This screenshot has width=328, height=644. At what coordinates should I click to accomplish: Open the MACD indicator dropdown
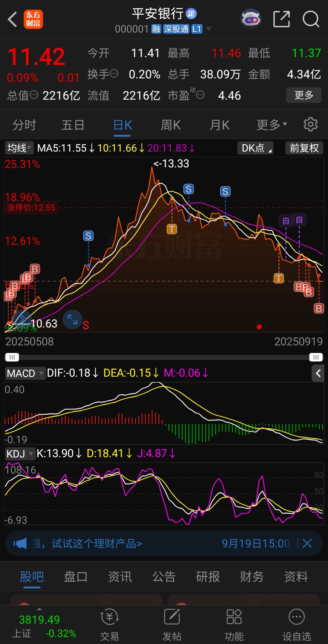(25, 373)
